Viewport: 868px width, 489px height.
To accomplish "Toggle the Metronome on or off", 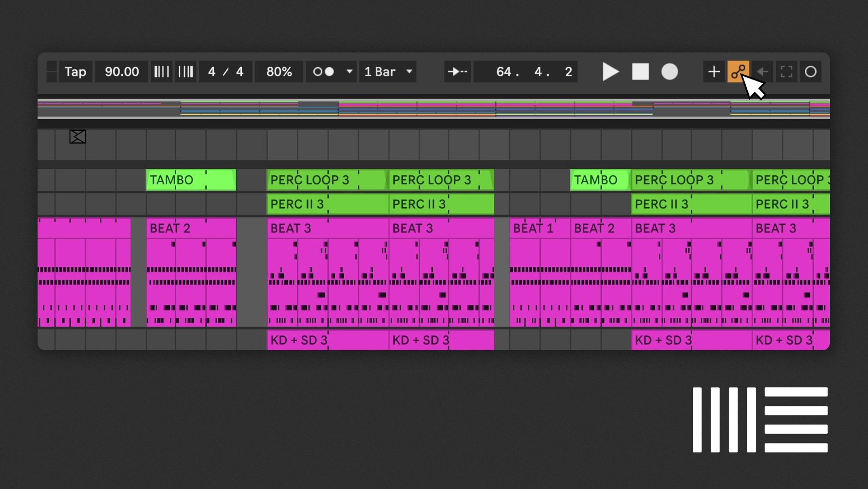I will 323,72.
